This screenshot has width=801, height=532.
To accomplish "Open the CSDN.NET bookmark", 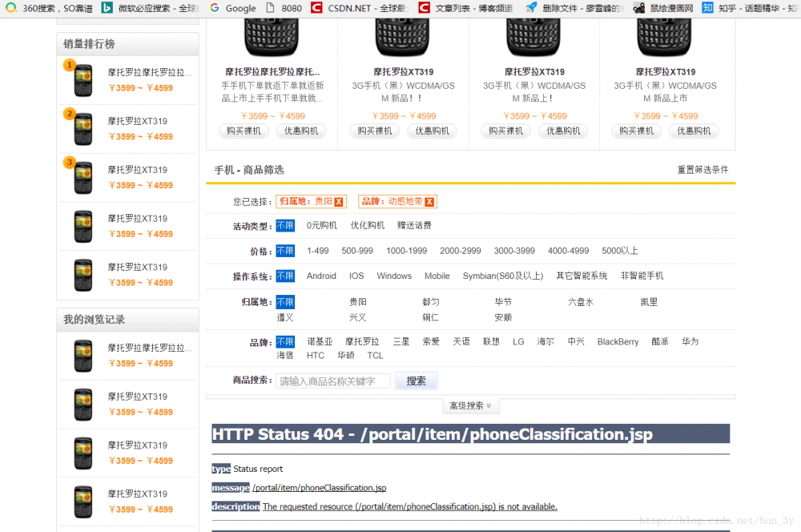I will (360, 8).
